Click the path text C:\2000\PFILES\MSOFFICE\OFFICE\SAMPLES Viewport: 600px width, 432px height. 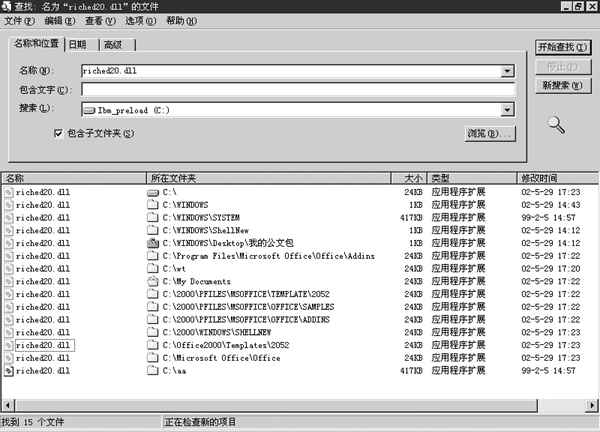click(248, 307)
